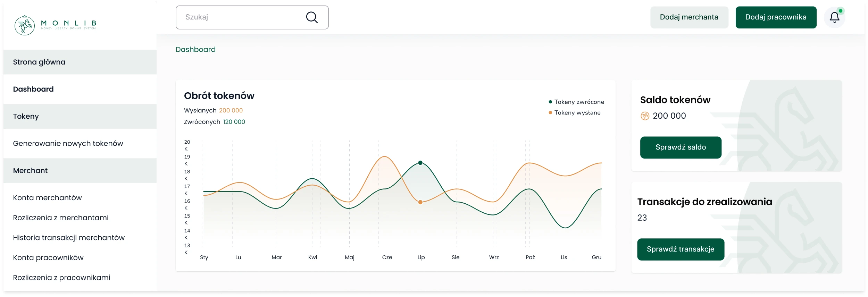Open Rozliczenia z merchantami

tap(61, 218)
